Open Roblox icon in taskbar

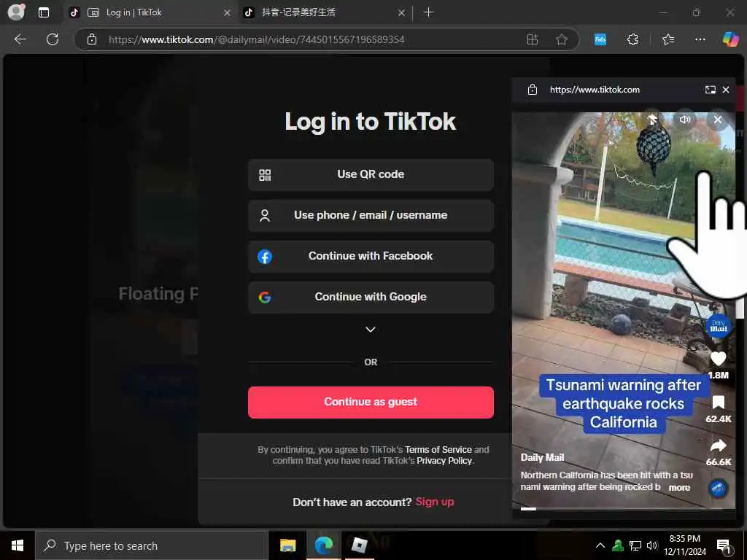(359, 545)
